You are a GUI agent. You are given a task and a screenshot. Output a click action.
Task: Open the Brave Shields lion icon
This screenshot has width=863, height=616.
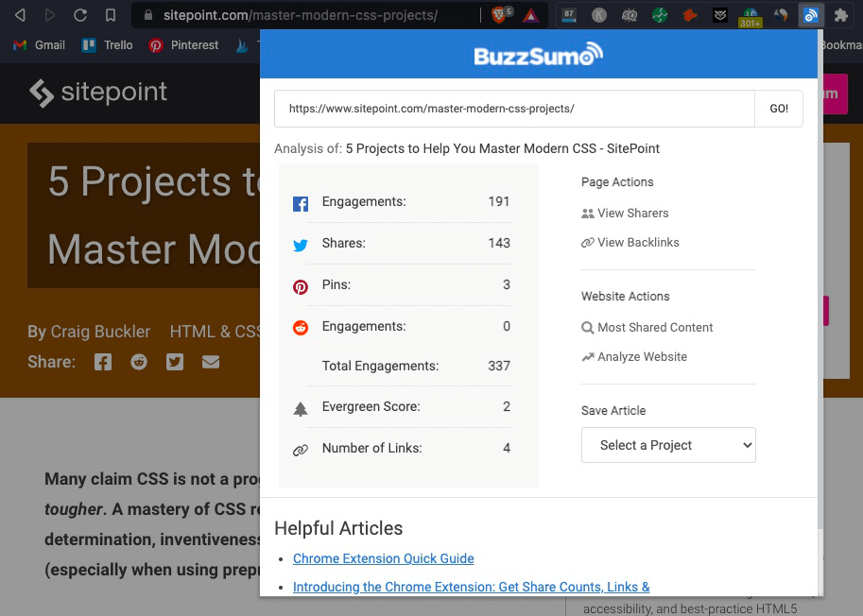click(499, 15)
